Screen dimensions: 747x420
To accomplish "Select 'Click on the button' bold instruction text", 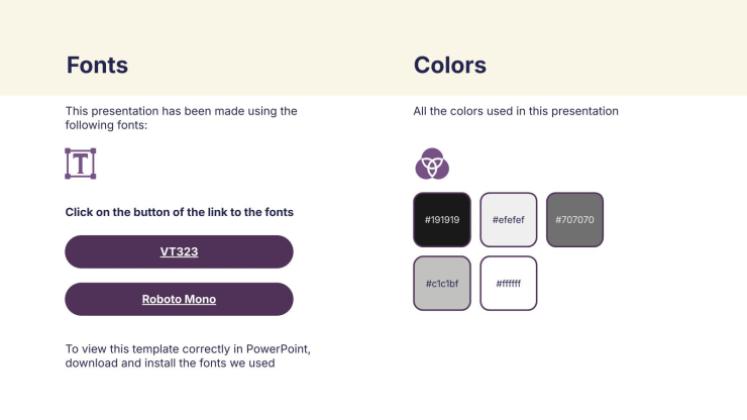I will click(179, 212).
